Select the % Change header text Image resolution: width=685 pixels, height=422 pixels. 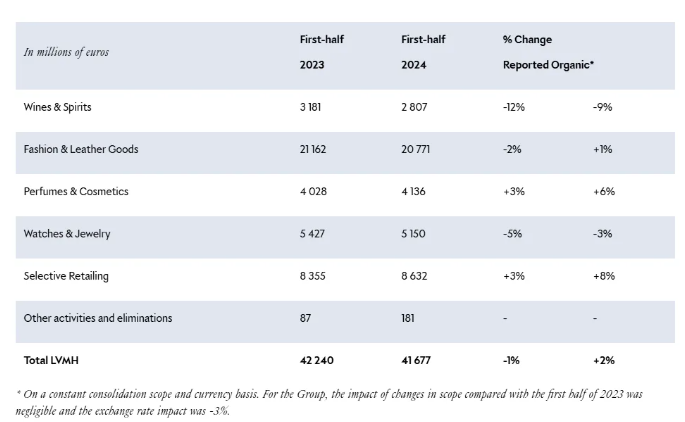(x=527, y=40)
